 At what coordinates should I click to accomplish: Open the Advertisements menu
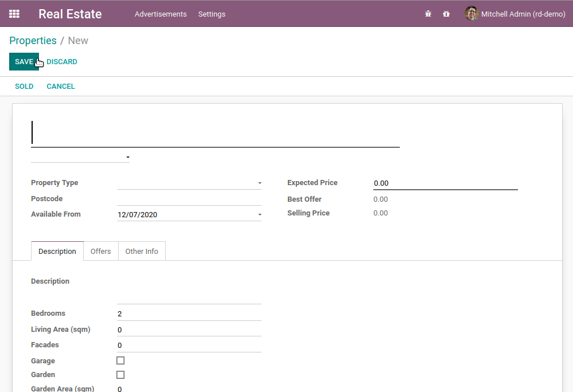[x=161, y=14]
